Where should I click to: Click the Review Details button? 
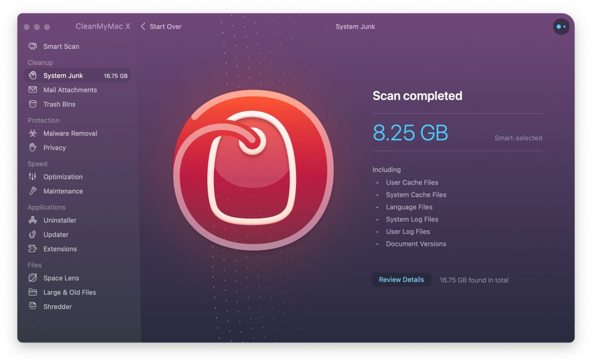click(402, 280)
